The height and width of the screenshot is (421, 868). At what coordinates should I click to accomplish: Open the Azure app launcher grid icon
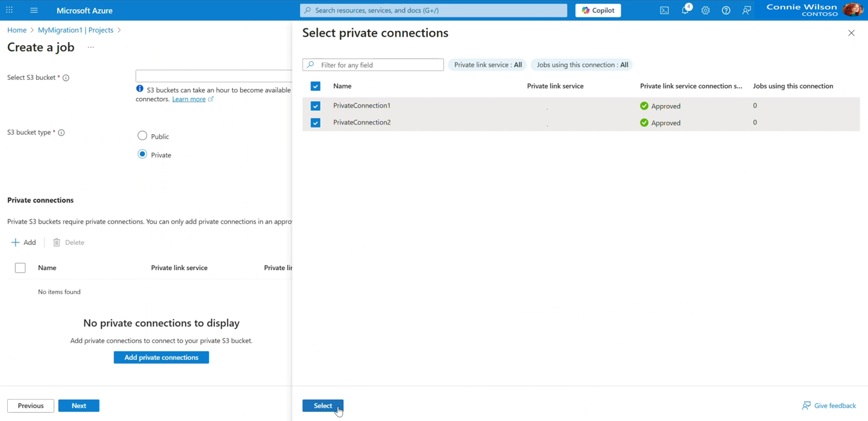point(10,10)
